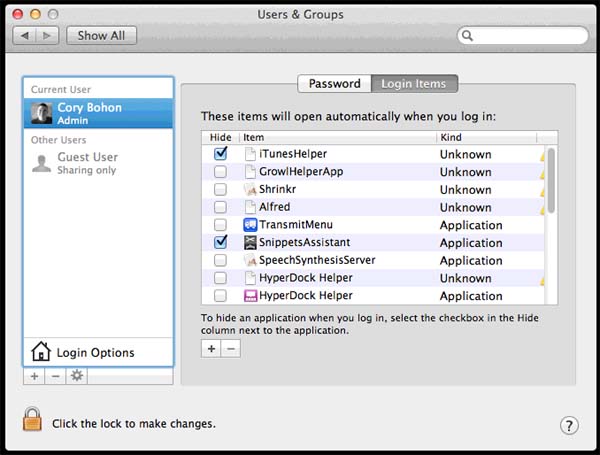The width and height of the screenshot is (600, 455).
Task: Check Hide for Alfred
Action: point(220,207)
